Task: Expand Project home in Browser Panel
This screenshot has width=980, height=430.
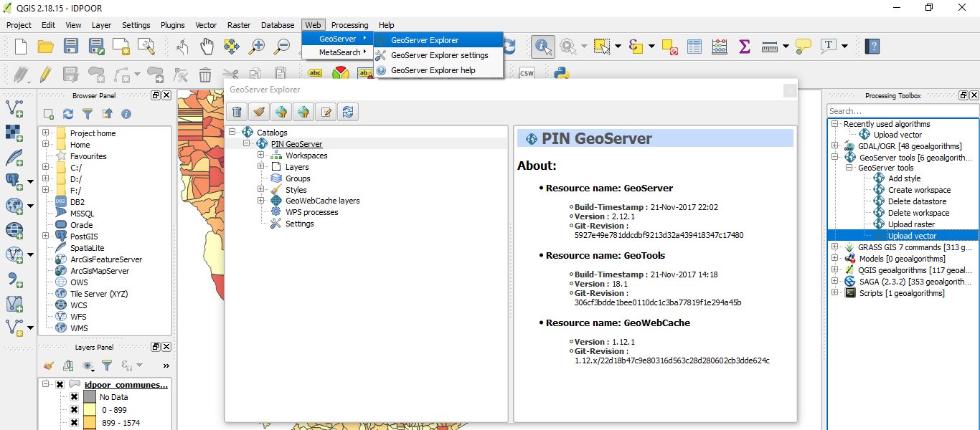Action: 45,133
